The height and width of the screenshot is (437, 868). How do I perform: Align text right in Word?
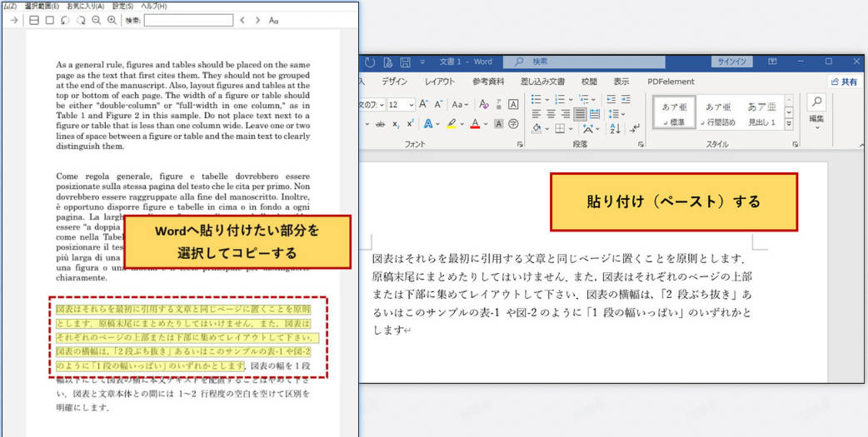point(565,114)
